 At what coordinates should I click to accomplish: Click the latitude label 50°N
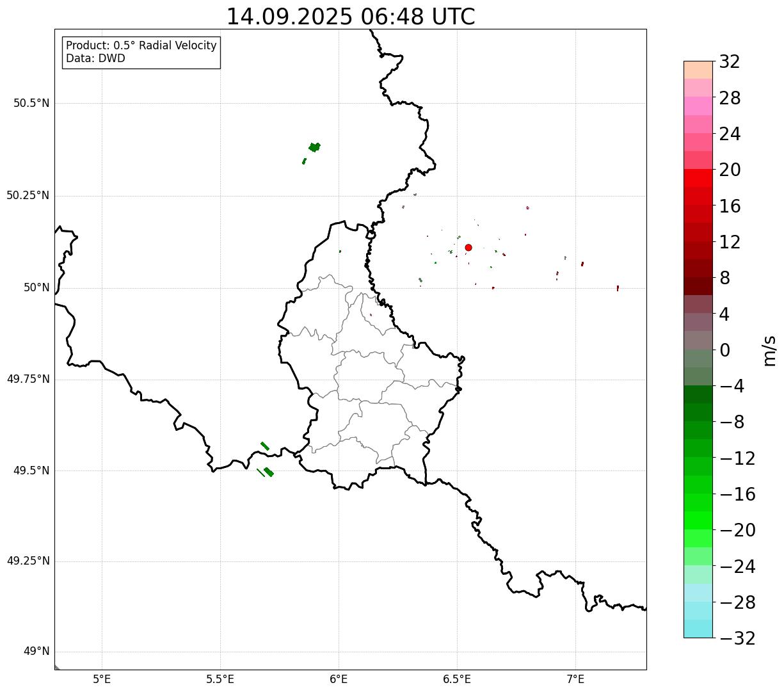pyautogui.click(x=36, y=287)
